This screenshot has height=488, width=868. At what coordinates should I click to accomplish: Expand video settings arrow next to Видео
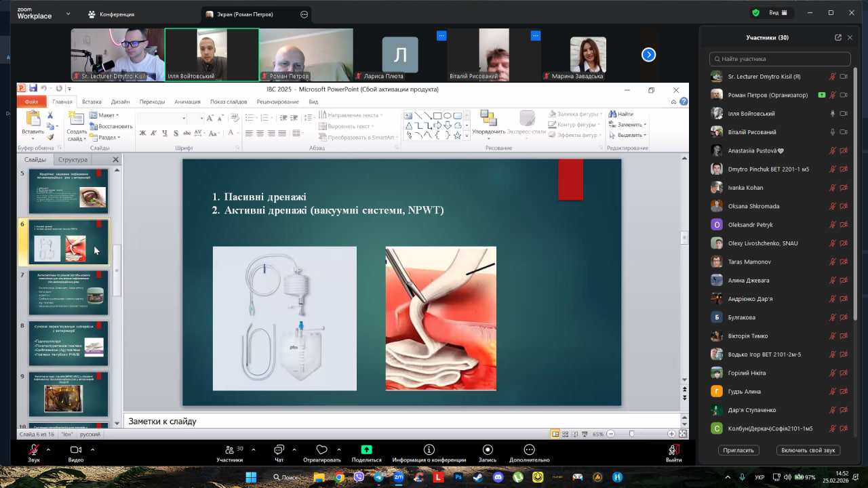92,449
